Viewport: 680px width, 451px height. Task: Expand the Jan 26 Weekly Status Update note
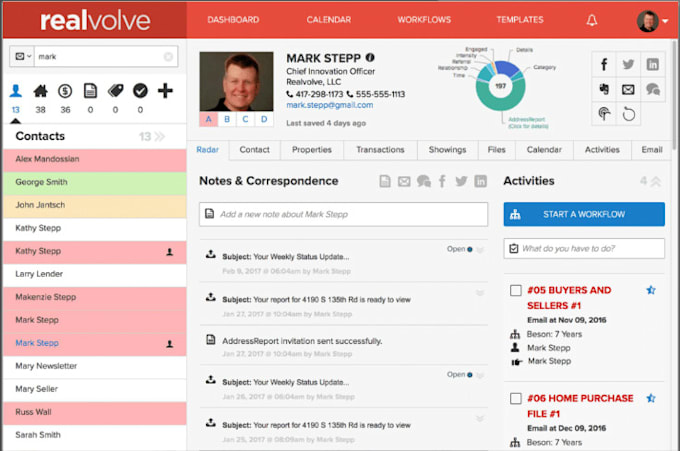coord(480,375)
